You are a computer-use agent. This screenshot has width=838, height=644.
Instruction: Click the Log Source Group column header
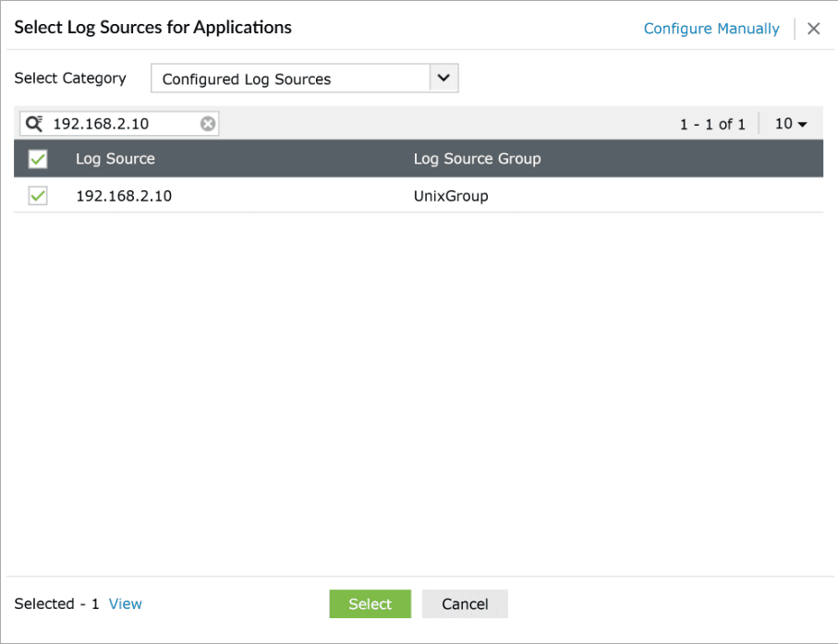click(478, 159)
